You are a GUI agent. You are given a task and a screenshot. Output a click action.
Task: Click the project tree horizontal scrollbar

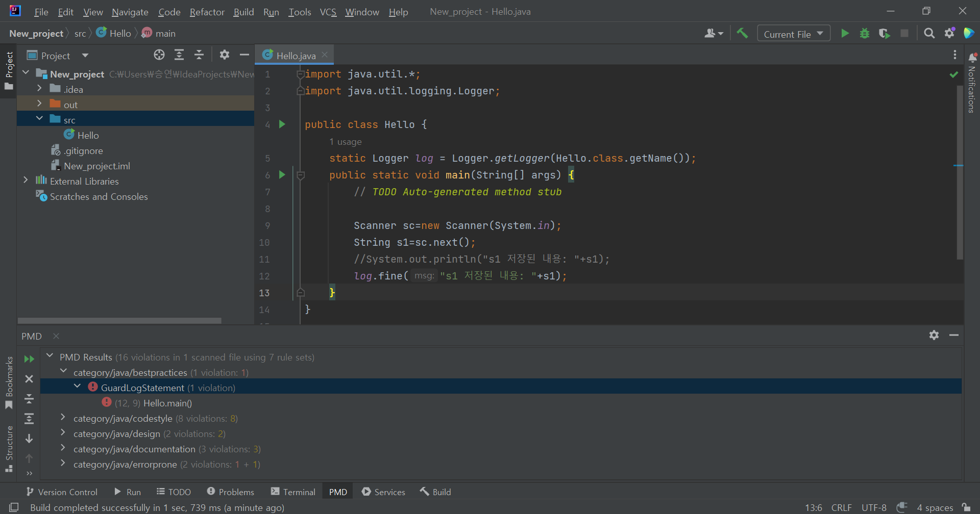119,321
